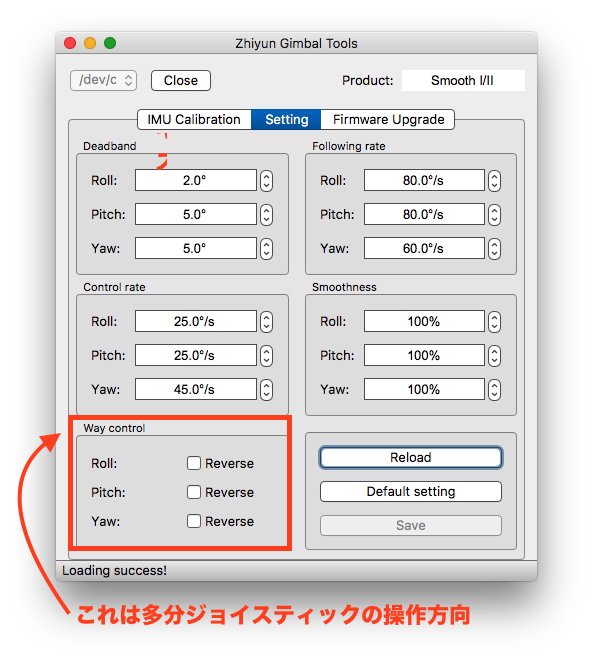The image size is (593, 661).
Task: Click the Reload button
Action: pyautogui.click(x=411, y=457)
